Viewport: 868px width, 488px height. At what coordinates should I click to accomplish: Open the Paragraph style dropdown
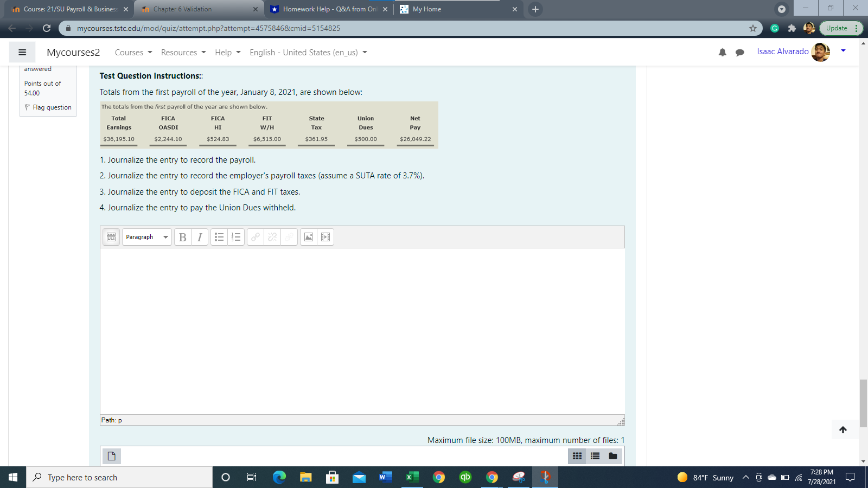pyautogui.click(x=146, y=236)
